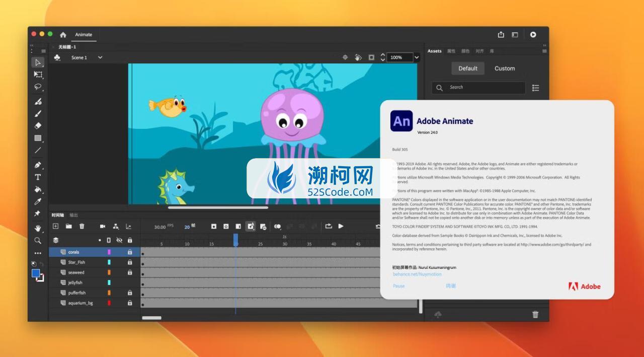Toggle show all layers as outlines

pyautogui.click(x=109, y=240)
